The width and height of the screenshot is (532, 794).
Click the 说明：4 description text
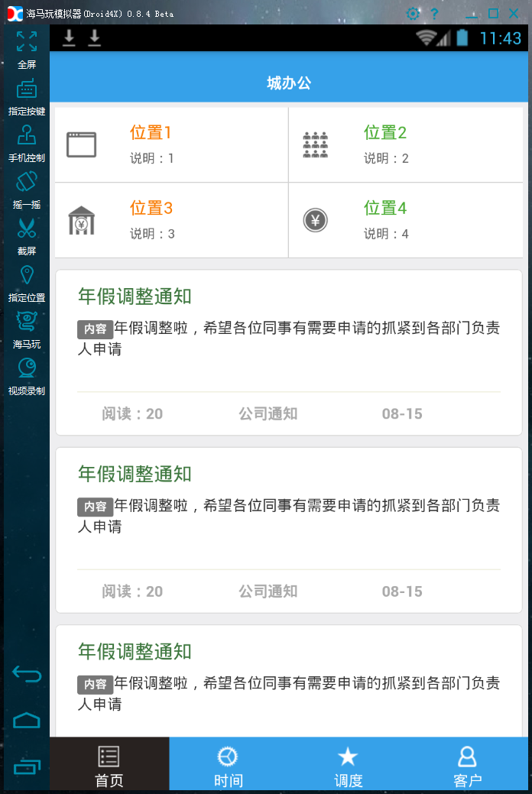386,234
